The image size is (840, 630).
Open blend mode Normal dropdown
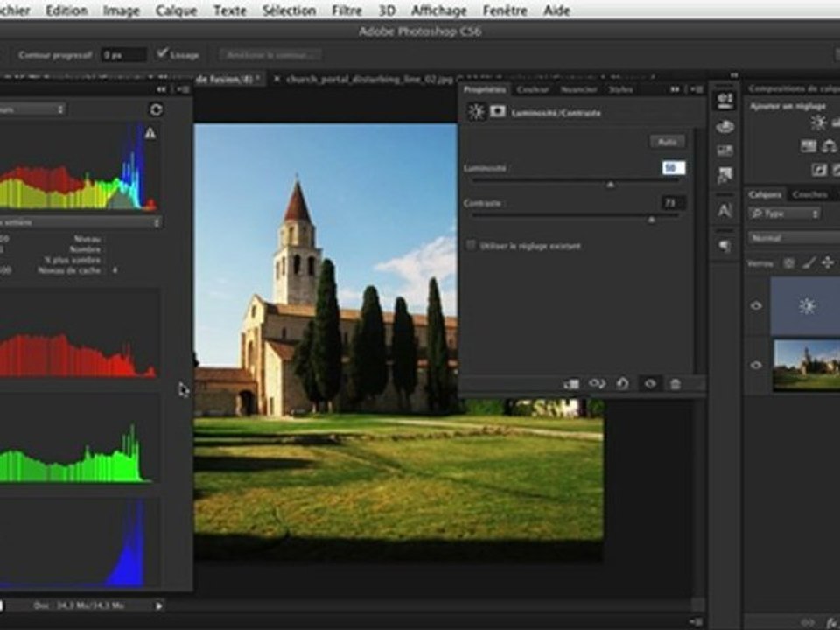pyautogui.click(x=794, y=237)
